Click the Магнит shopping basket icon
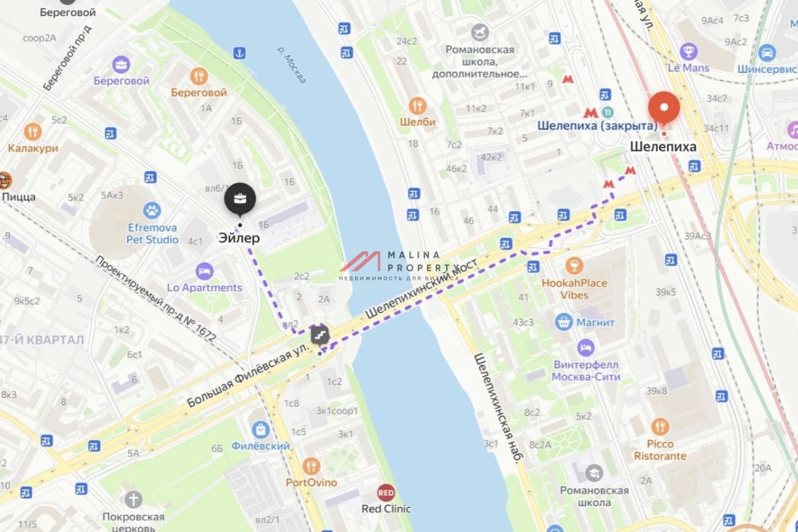Viewport: 798px width, 532px height. point(565,322)
